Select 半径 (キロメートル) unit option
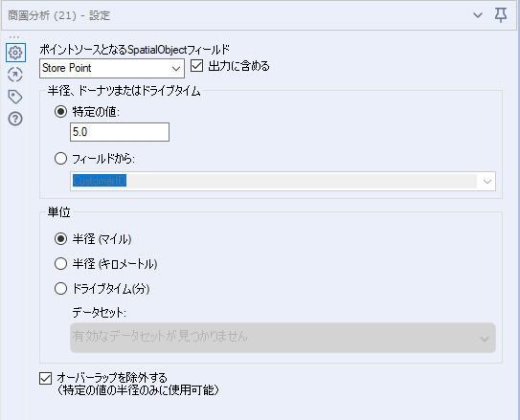Viewport: 520px width, 420px height. coord(60,264)
